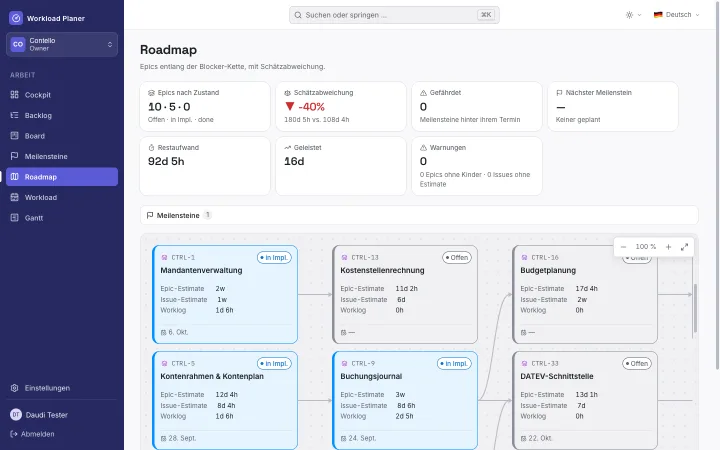Zoom in the roadmap canvas
The image size is (720, 450).
(669, 247)
